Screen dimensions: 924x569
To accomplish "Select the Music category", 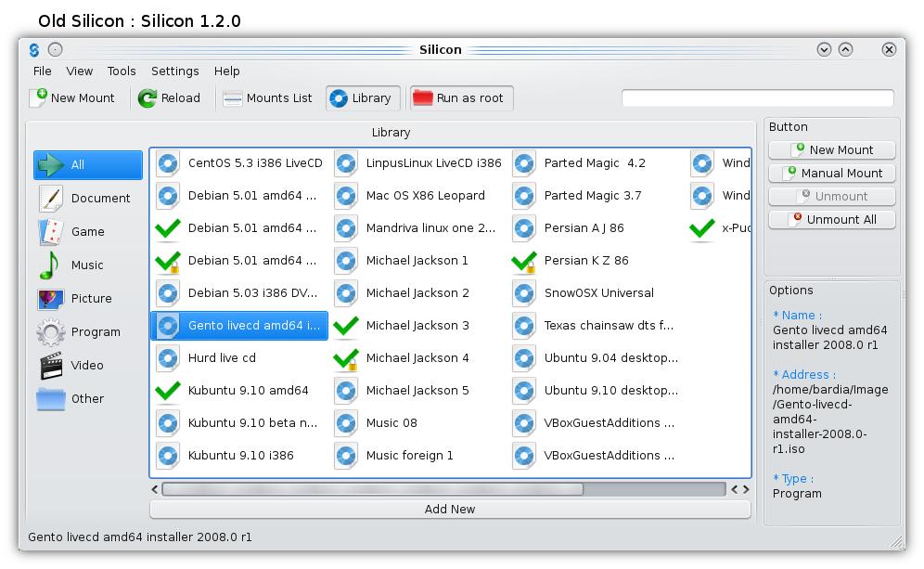I will (x=88, y=265).
